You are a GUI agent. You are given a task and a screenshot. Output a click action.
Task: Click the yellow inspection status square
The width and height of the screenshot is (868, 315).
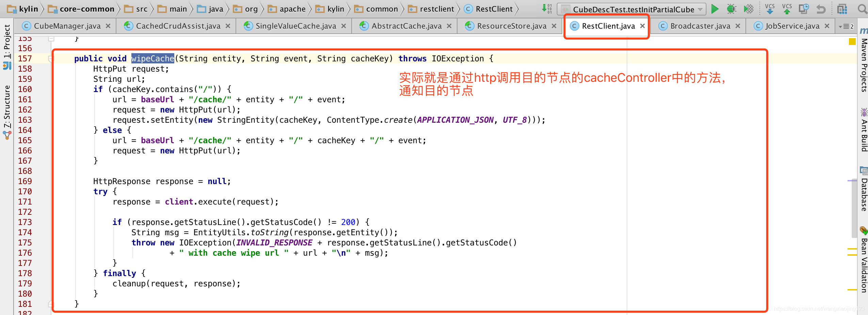[852, 42]
